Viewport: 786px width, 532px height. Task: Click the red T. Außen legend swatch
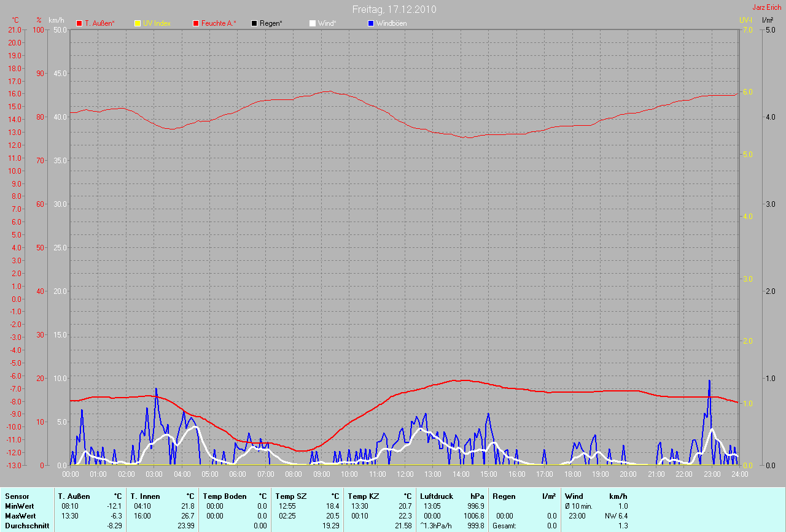tap(79, 23)
